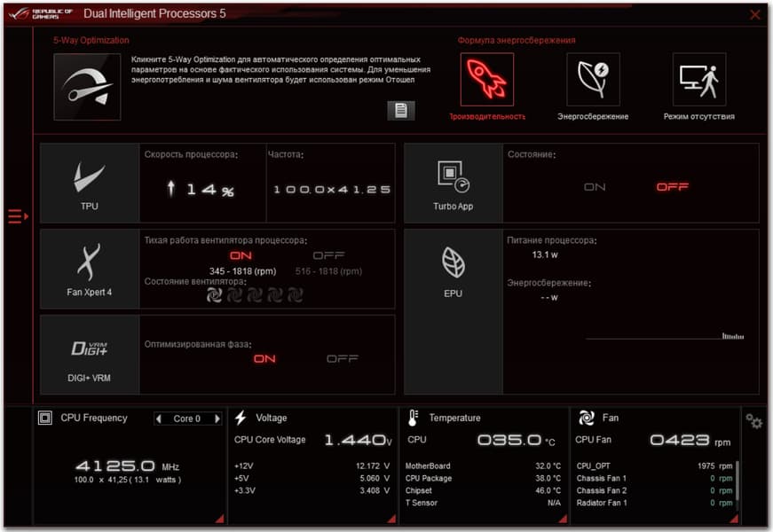The width and height of the screenshot is (773, 532).
Task: Set quiet CPU fan mode OFF
Action: 329,255
